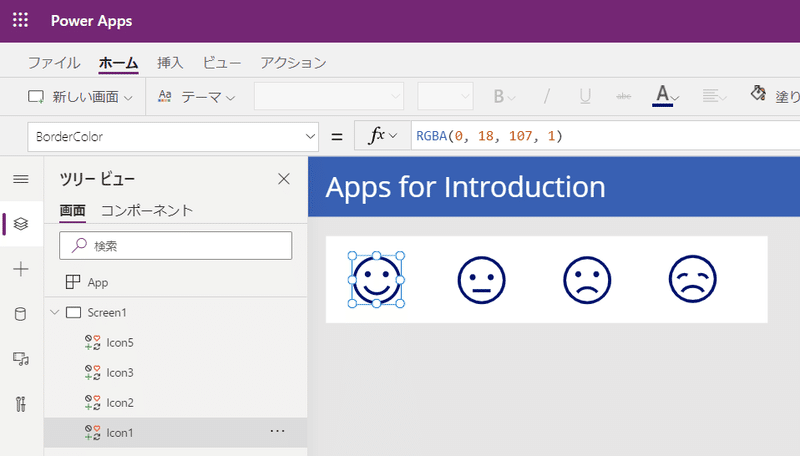Open the media icon in sidebar
The height and width of the screenshot is (456, 800).
coord(21,359)
